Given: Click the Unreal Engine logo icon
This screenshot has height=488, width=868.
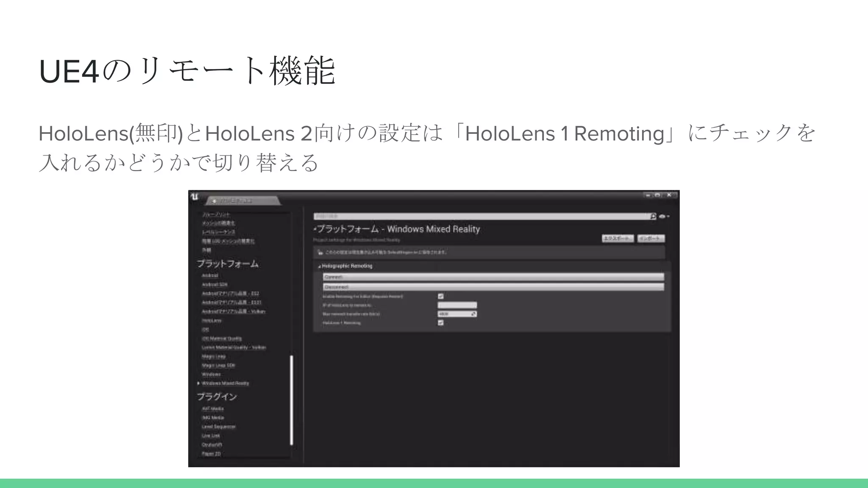Looking at the screenshot, I should coord(195,197).
